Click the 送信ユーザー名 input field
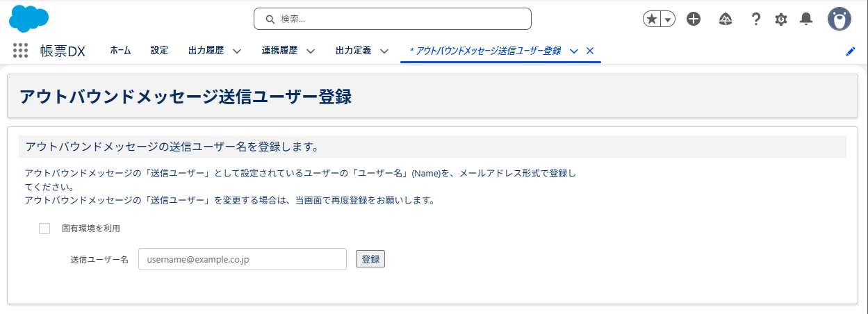Screen dimensions: 868x314 pyautogui.click(x=243, y=259)
